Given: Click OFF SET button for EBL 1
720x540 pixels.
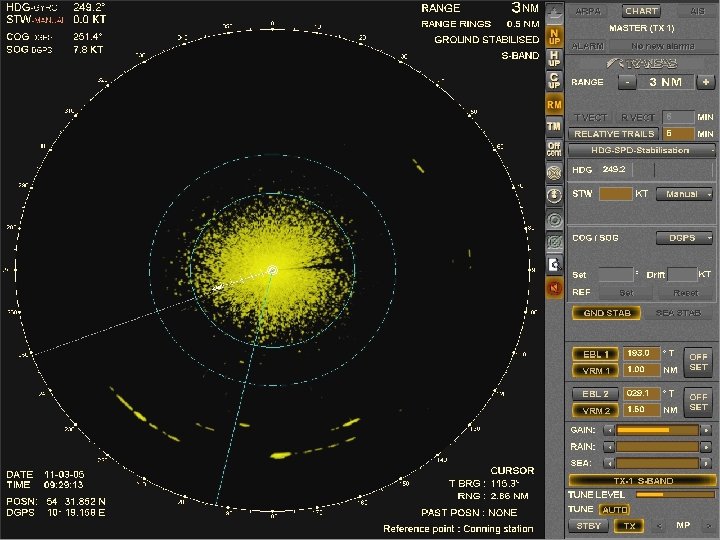Looking at the screenshot, I should click(698, 362).
